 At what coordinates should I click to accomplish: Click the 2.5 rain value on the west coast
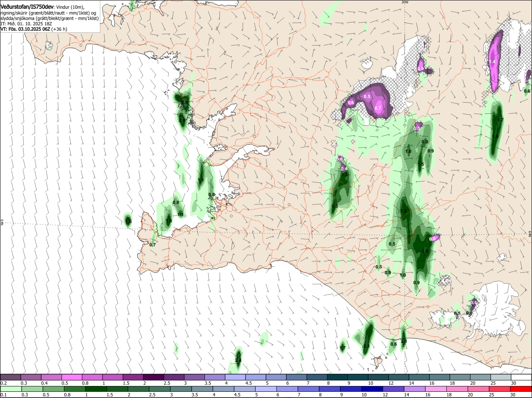[x=185, y=102]
